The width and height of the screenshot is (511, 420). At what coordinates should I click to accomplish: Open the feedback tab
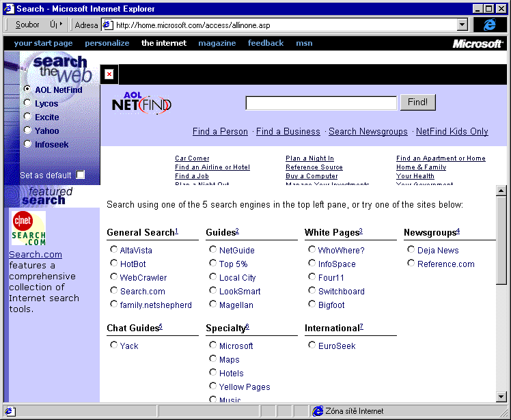(266, 43)
